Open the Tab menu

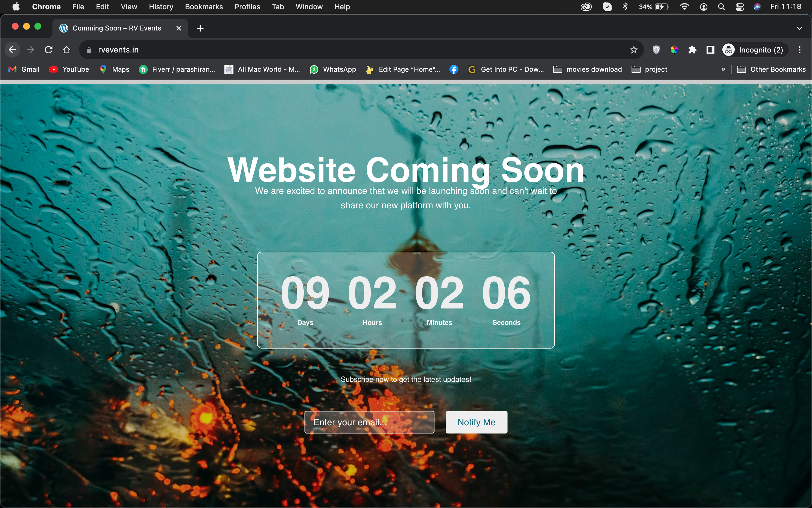coord(278,7)
